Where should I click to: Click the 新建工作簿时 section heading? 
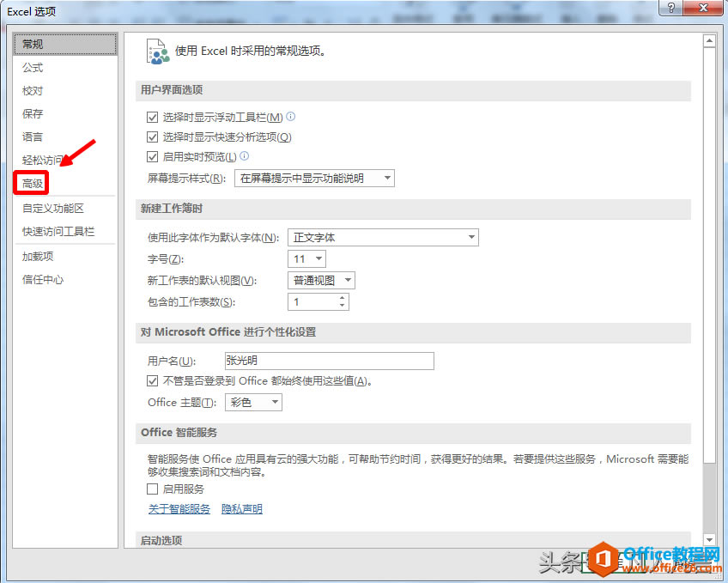pyautogui.click(x=172, y=209)
